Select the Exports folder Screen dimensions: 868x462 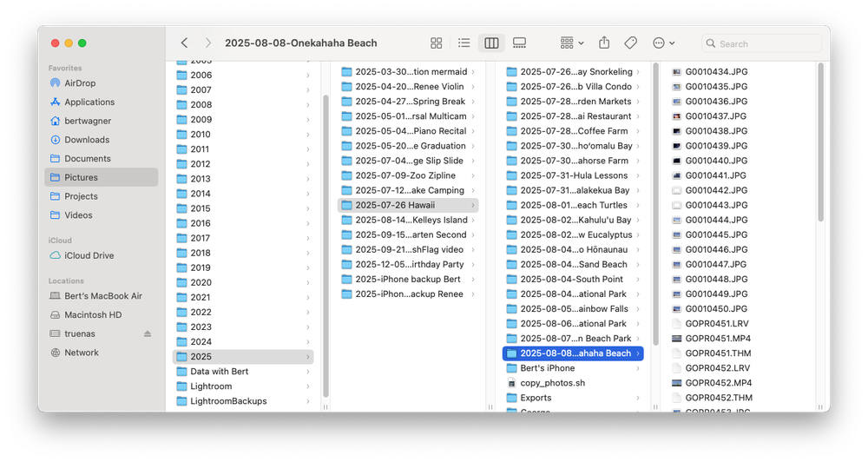573,398
